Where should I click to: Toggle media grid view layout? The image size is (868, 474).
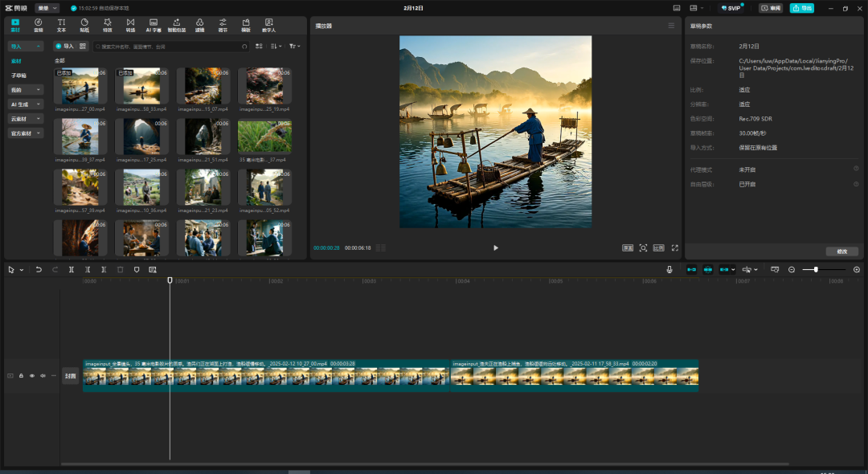click(259, 47)
